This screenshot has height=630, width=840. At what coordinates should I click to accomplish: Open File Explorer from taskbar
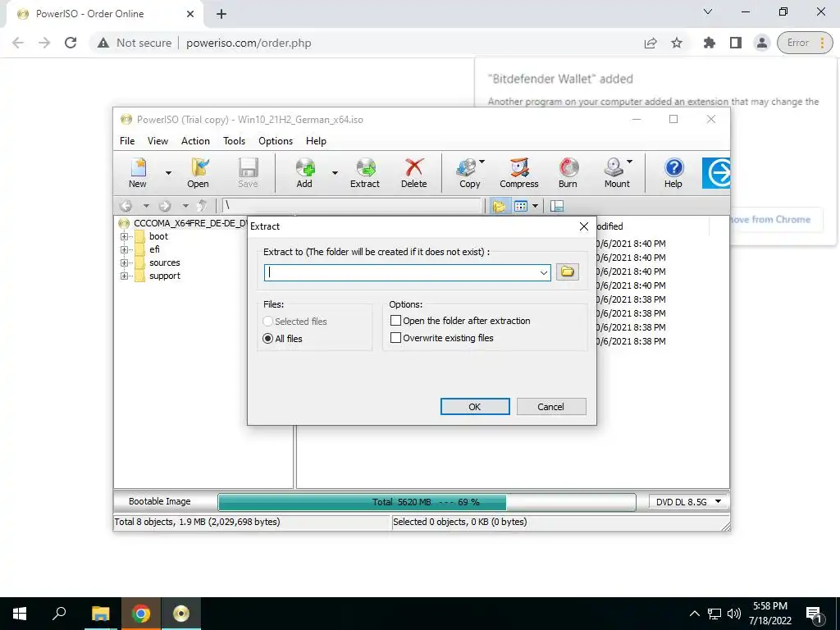click(100, 614)
